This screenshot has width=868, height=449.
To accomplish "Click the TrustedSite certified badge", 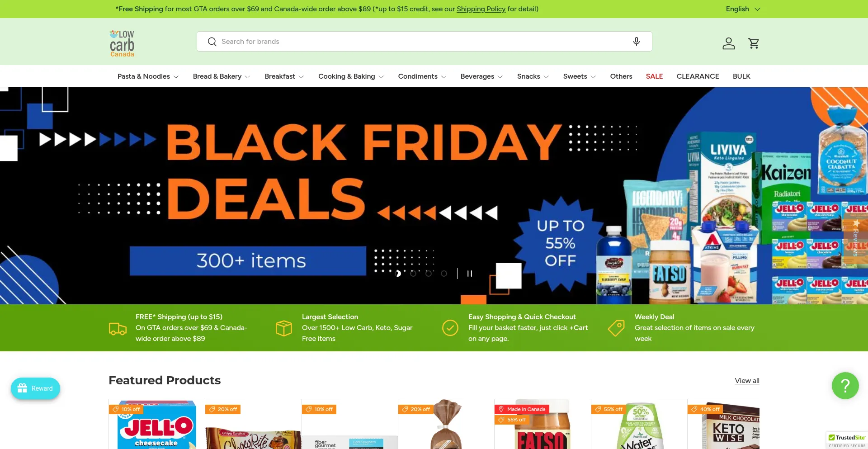I will 847,440.
